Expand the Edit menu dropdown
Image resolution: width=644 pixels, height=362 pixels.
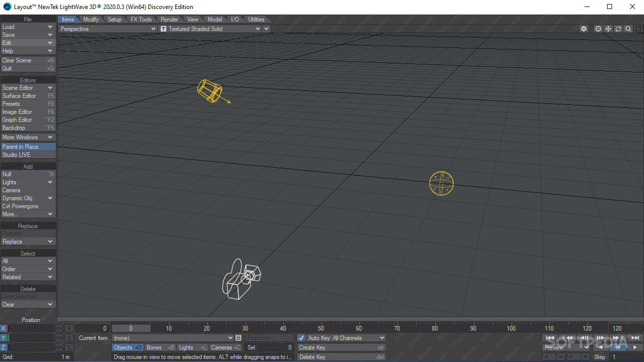pos(28,43)
